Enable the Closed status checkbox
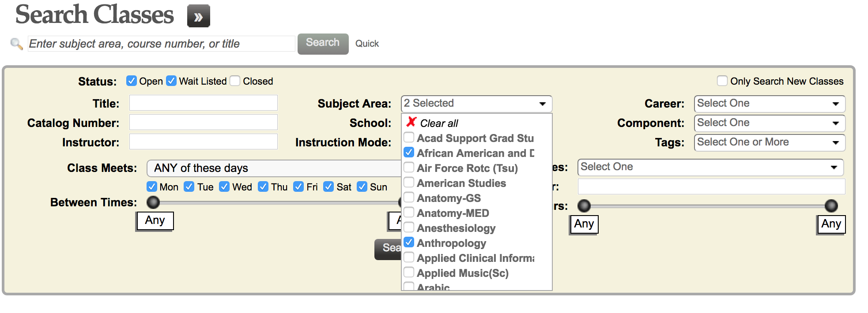Image resolution: width=868 pixels, height=313 pixels. coord(235,81)
